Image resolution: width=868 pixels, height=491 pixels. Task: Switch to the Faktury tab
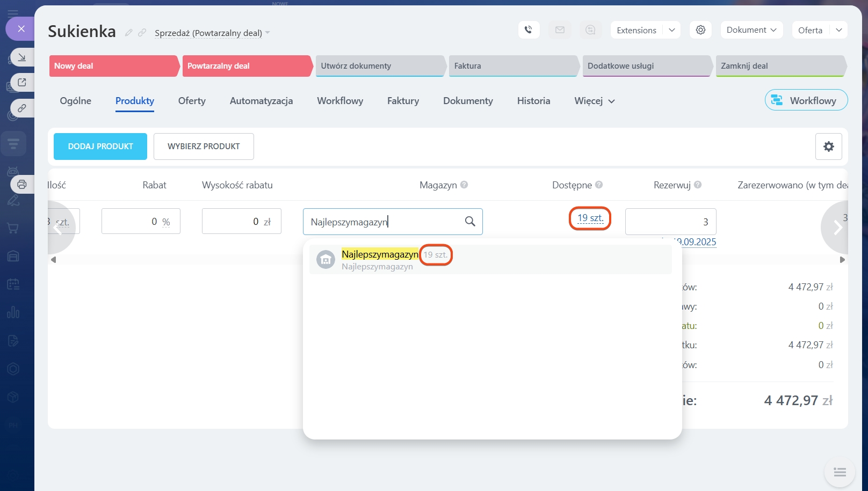click(x=403, y=101)
